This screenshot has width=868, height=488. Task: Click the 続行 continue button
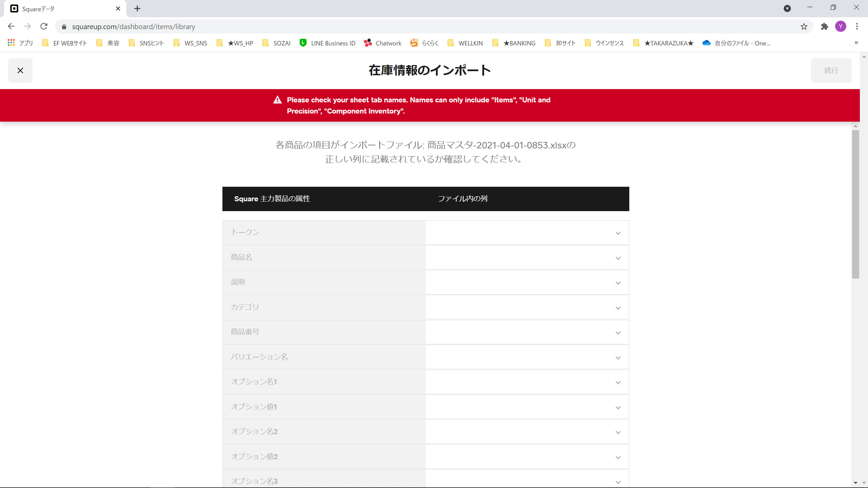click(x=831, y=70)
